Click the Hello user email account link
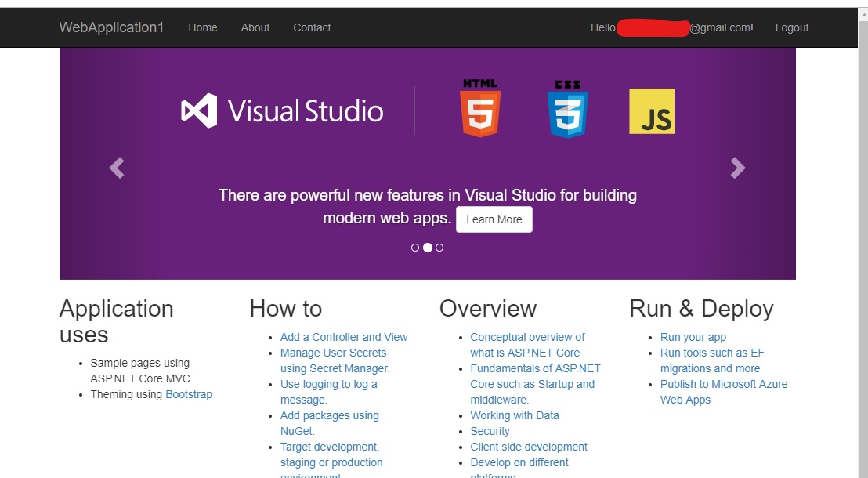868x478 pixels. (671, 27)
